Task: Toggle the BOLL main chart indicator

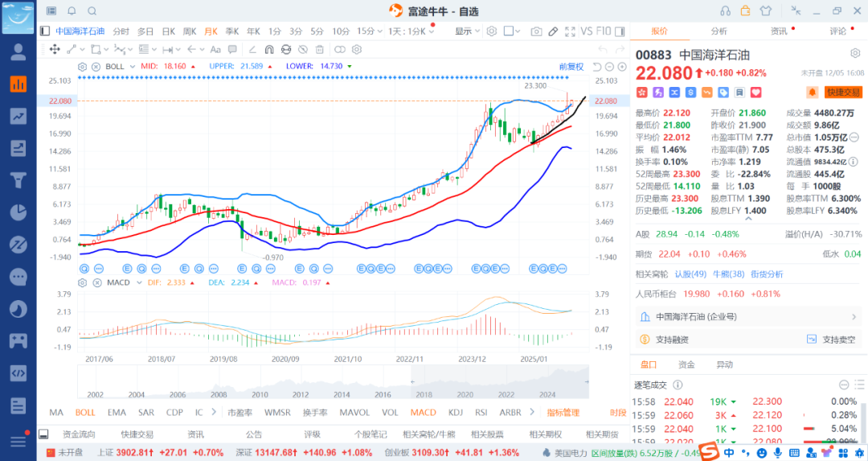Action: [x=85, y=413]
